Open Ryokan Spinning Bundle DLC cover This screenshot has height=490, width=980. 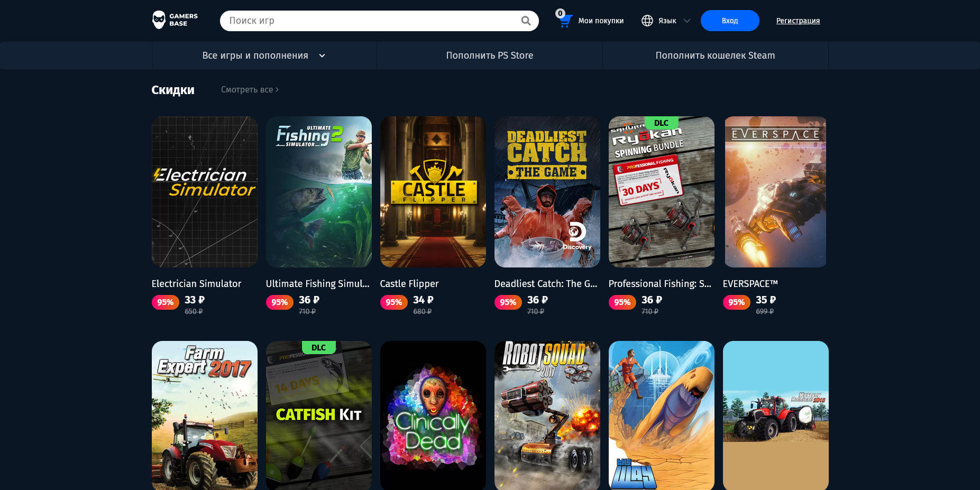click(x=662, y=192)
